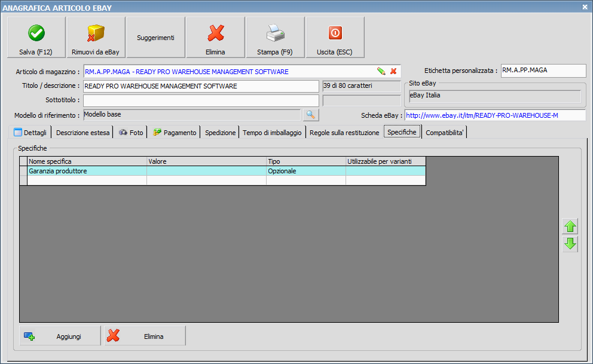The image size is (593, 364).
Task: Close the Anagrafica Articolo eBay window
Action: click(x=585, y=7)
